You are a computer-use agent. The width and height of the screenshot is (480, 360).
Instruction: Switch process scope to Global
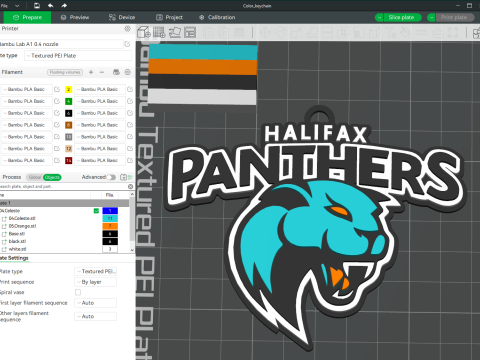pos(35,177)
